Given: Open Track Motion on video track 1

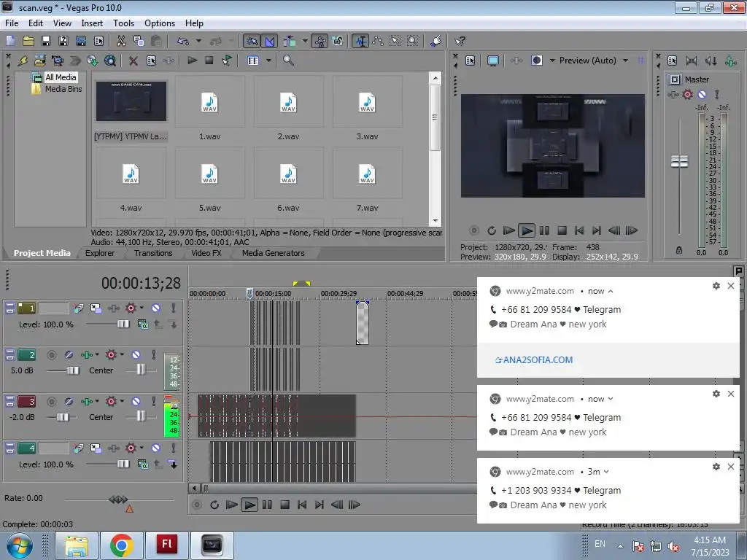Looking at the screenshot, I should 96,308.
